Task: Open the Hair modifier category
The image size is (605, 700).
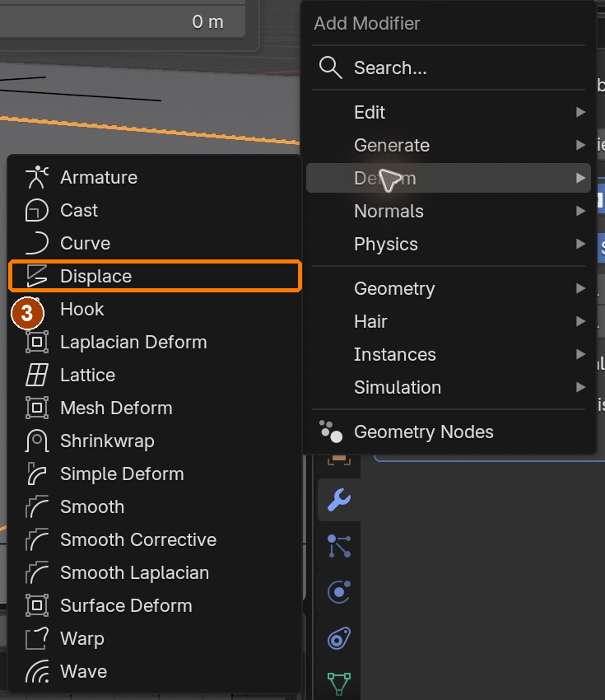Action: pos(449,321)
